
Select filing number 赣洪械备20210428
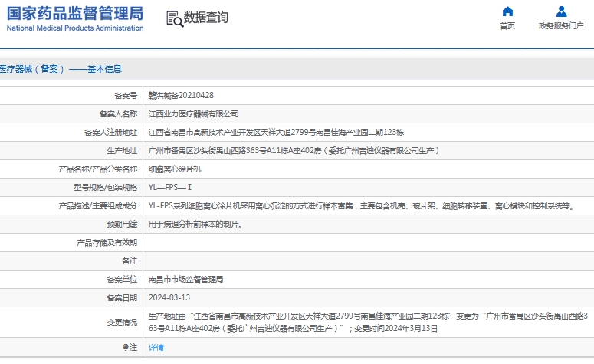pyautogui.click(x=181, y=96)
